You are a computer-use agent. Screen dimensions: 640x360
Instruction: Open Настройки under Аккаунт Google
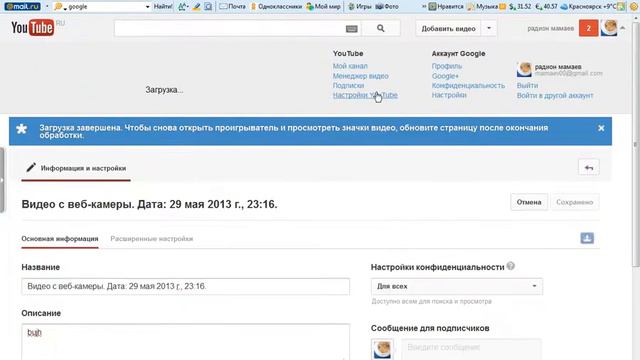coord(449,95)
